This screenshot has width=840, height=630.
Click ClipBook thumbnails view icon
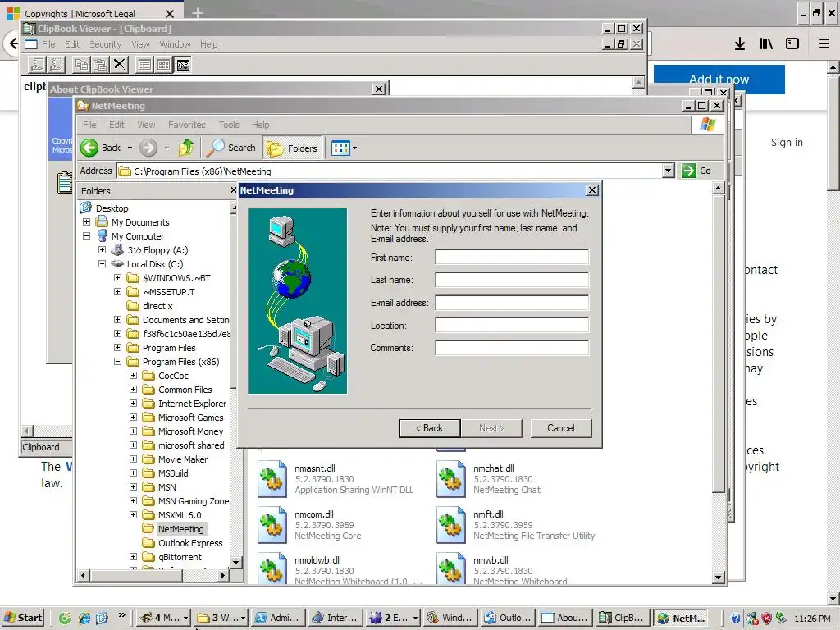[x=163, y=65]
